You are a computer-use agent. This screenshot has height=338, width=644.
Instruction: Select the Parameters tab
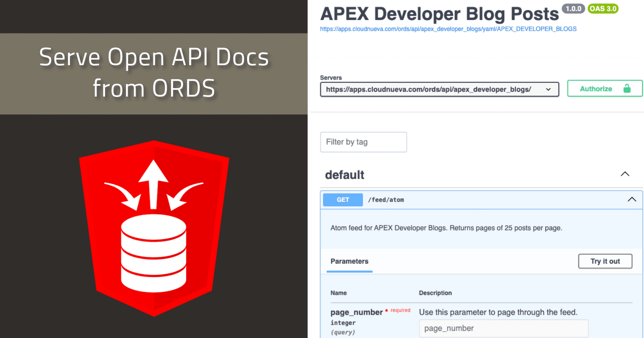click(349, 261)
